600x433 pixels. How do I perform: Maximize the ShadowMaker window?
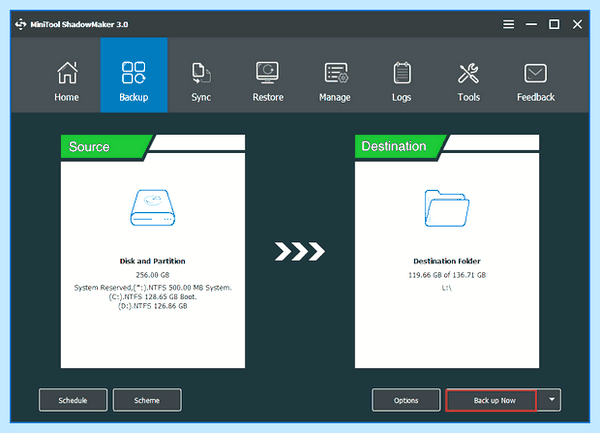point(554,24)
